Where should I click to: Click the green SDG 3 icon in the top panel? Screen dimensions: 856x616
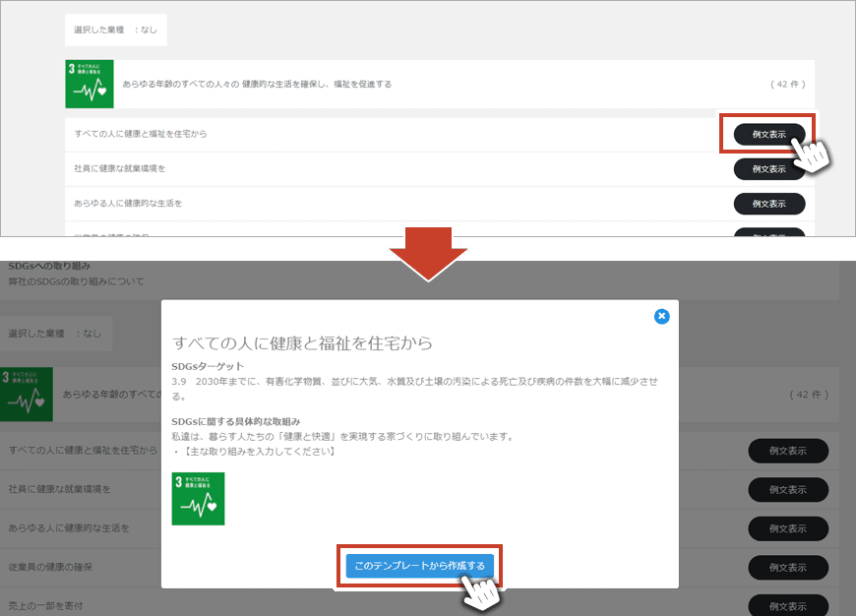point(90,85)
